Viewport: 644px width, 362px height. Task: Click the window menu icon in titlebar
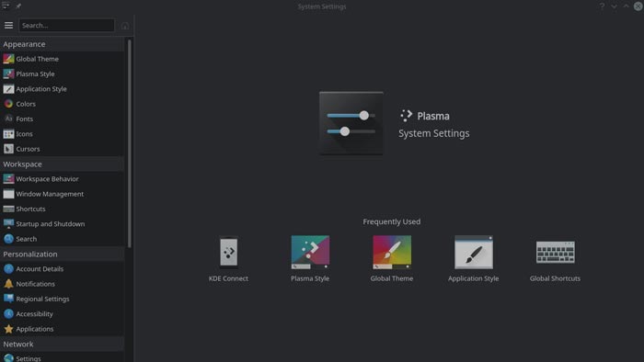[6, 6]
